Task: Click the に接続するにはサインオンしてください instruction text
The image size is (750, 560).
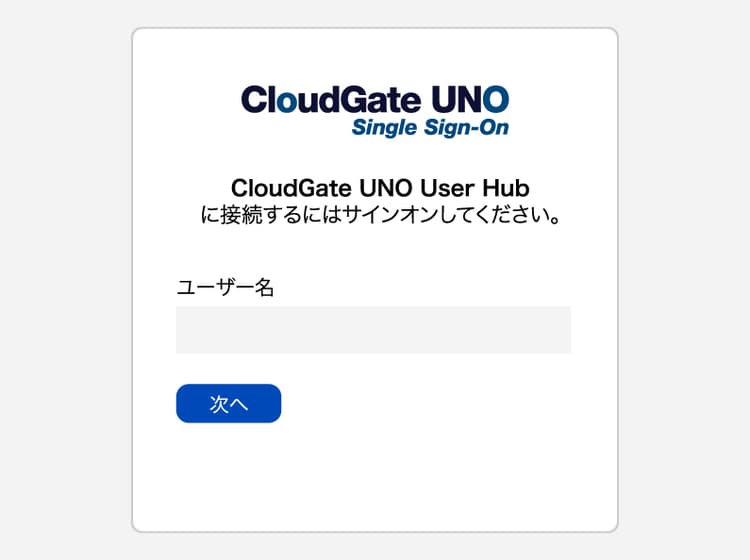Action: click(x=379, y=214)
